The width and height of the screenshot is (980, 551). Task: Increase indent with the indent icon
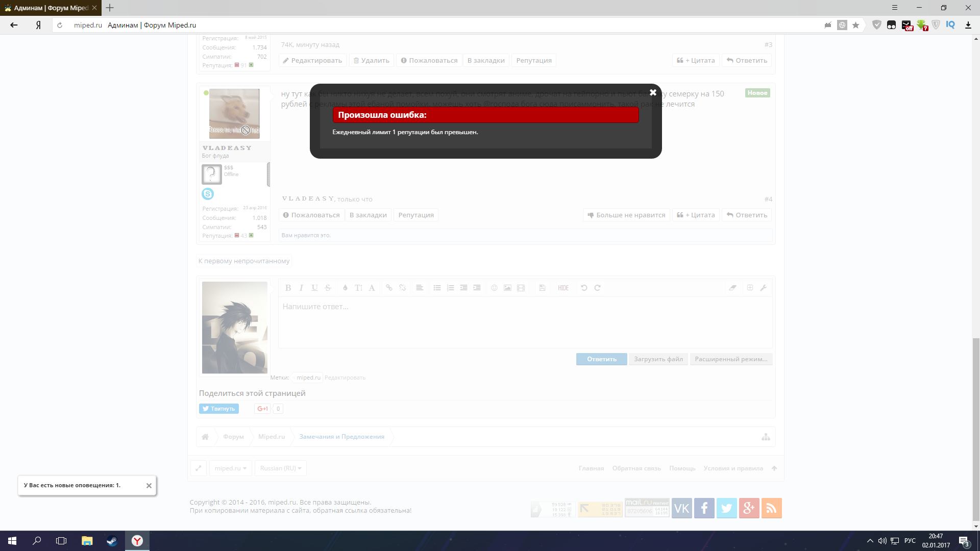point(477,288)
